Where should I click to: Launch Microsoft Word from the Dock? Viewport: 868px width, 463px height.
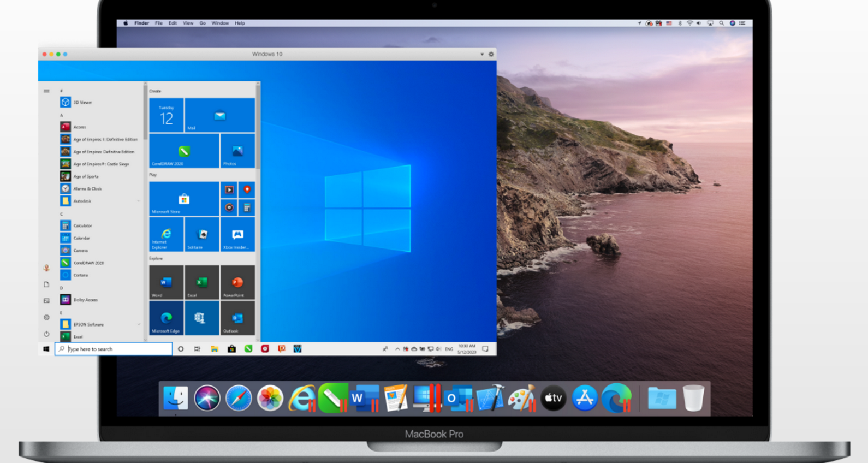365,398
